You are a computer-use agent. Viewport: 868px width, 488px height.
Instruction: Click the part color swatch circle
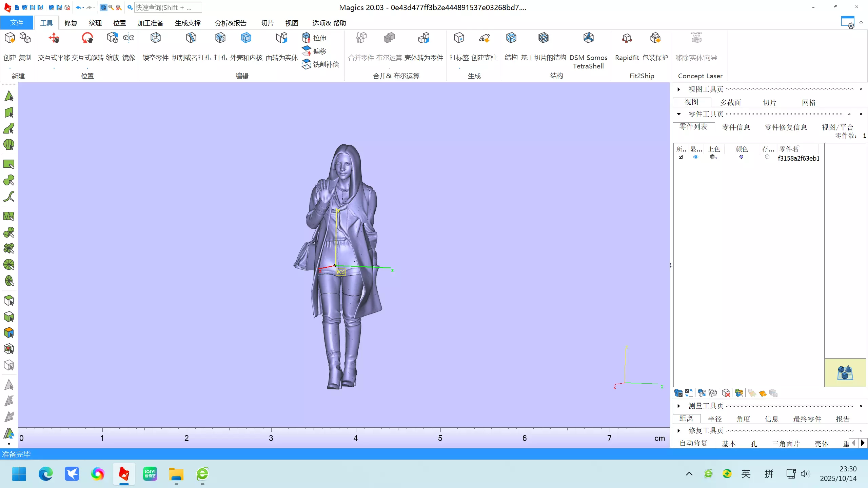point(741,157)
